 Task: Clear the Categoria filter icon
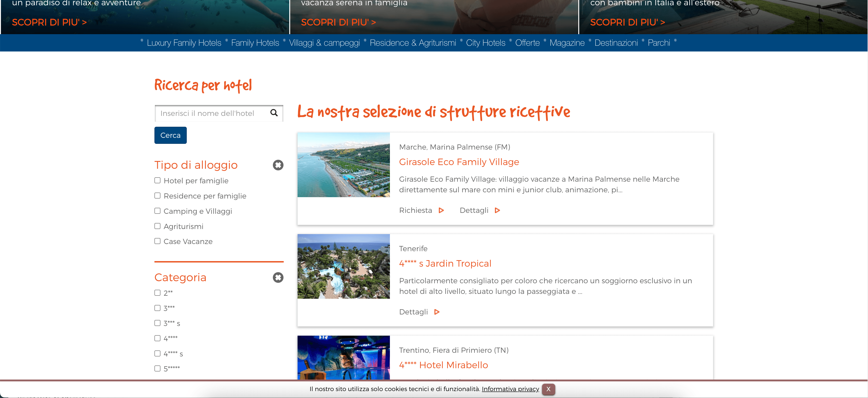(278, 277)
